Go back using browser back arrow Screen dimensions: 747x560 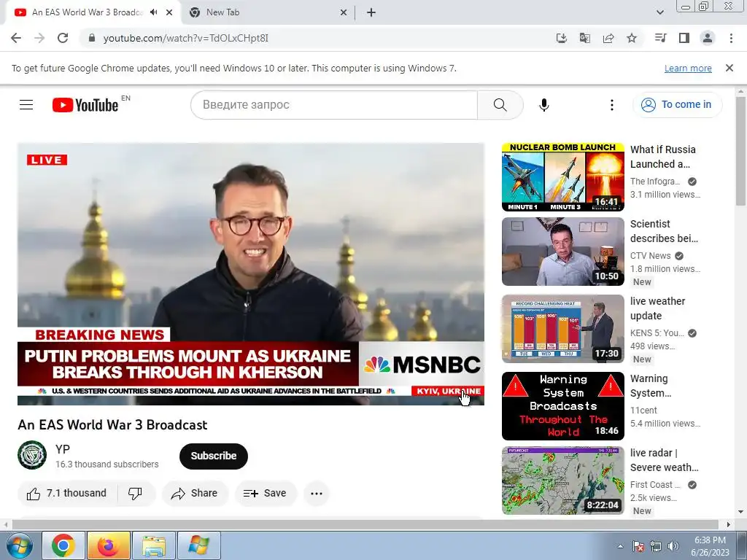point(16,38)
